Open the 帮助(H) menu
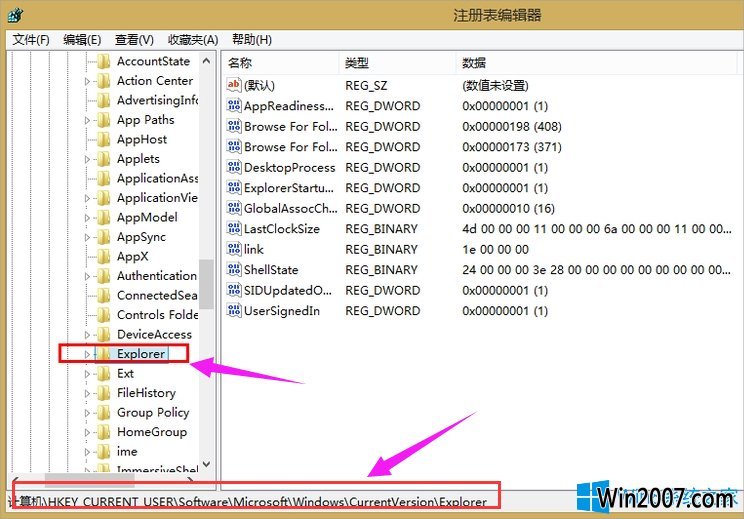This screenshot has height=519, width=744. pyautogui.click(x=251, y=39)
